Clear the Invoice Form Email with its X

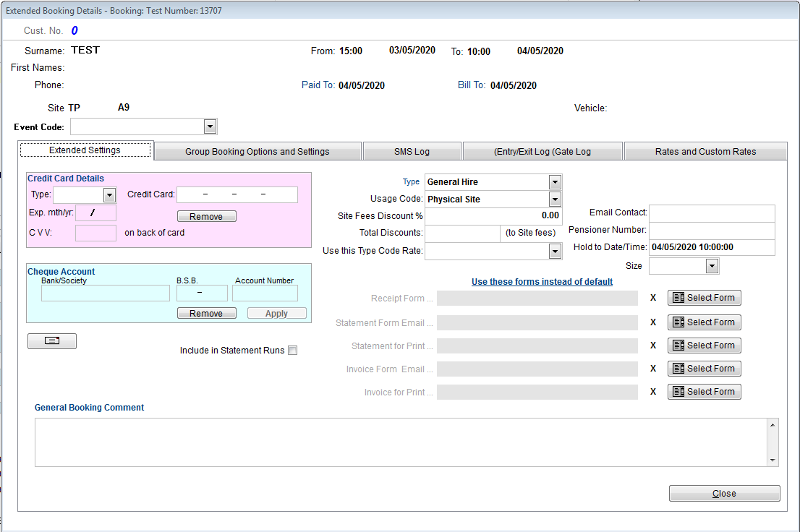coord(653,368)
